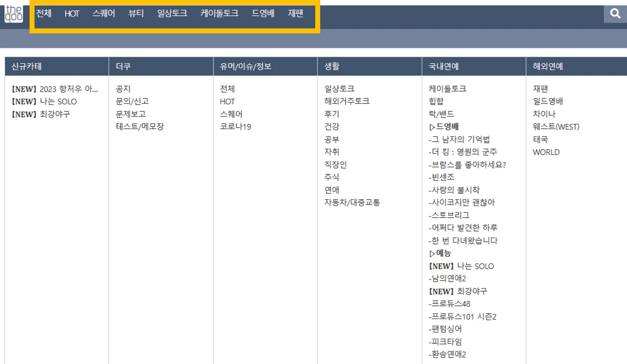The height and width of the screenshot is (364, 627).
Task: Open the 자동차/대중교통 board
Action: coord(352,202)
